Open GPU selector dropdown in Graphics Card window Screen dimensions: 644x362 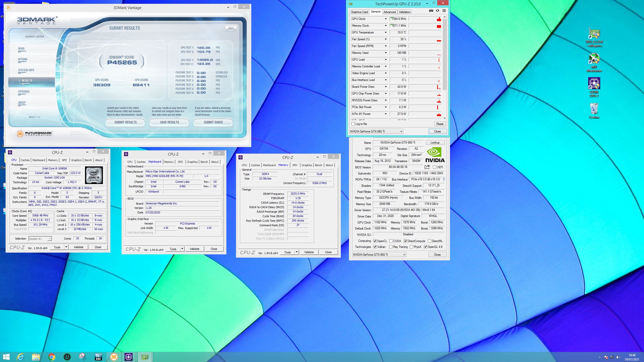[379, 255]
